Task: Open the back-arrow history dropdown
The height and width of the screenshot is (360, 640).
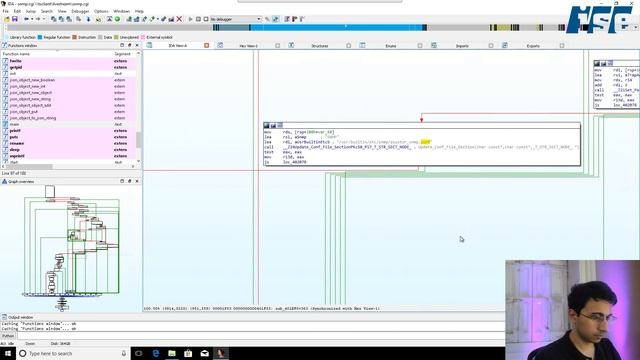Action: tap(32, 19)
